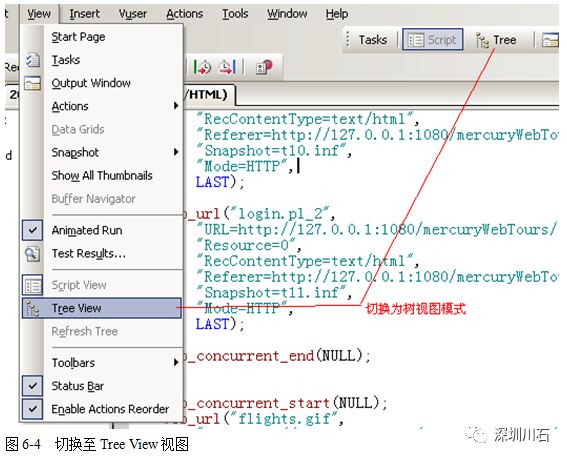Image resolution: width=567 pixels, height=459 pixels.
Task: Click the "login.pl_2" code text
Action: (x=280, y=214)
